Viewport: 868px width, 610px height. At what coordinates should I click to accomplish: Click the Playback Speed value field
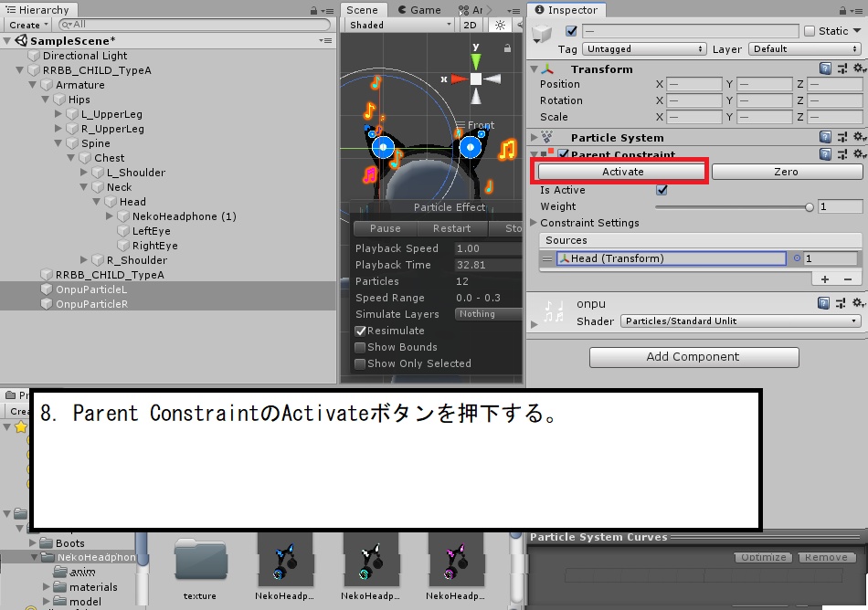(487, 248)
